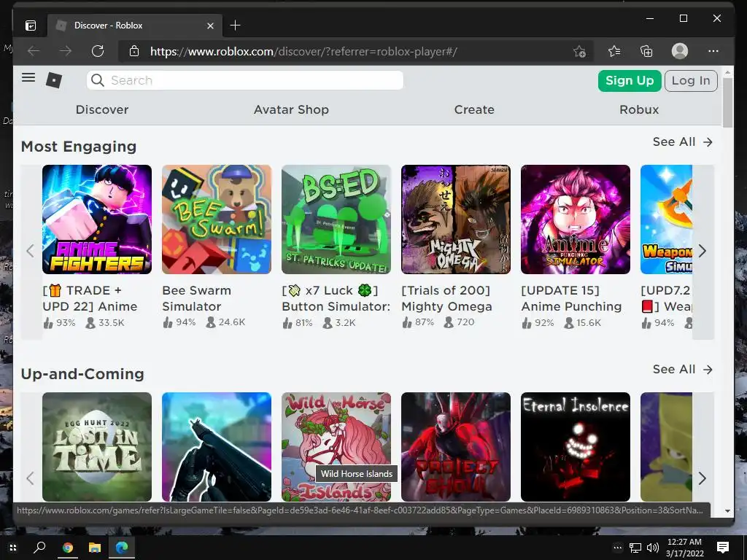Click the [Trials of 200] Mighty Omega title
Viewport: 747px width, 560px height.
[446, 298]
